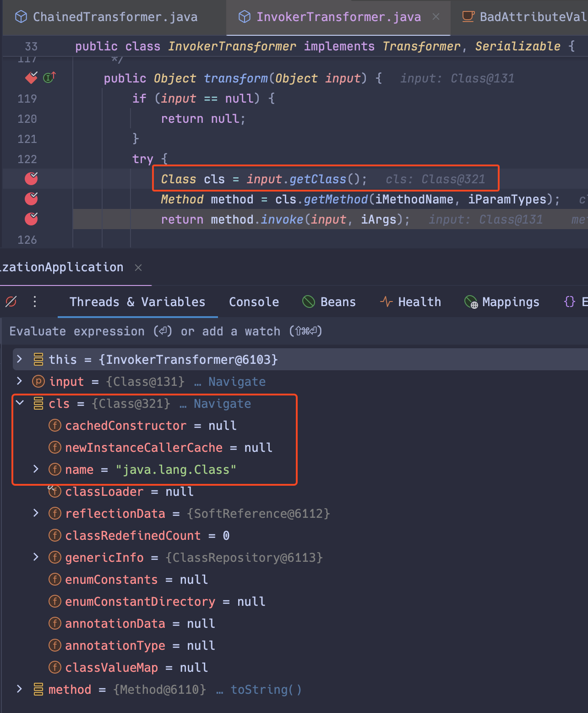Switch to the Console tab

coord(254,302)
